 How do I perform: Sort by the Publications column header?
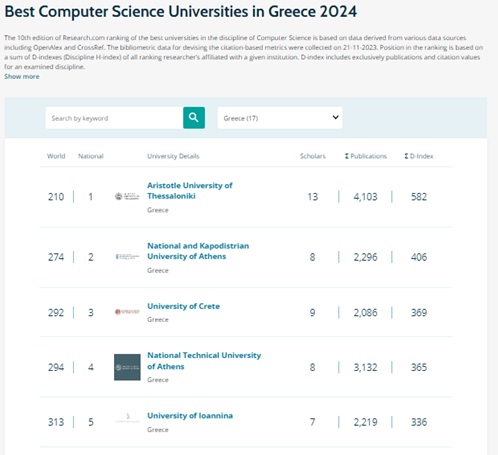366,156
